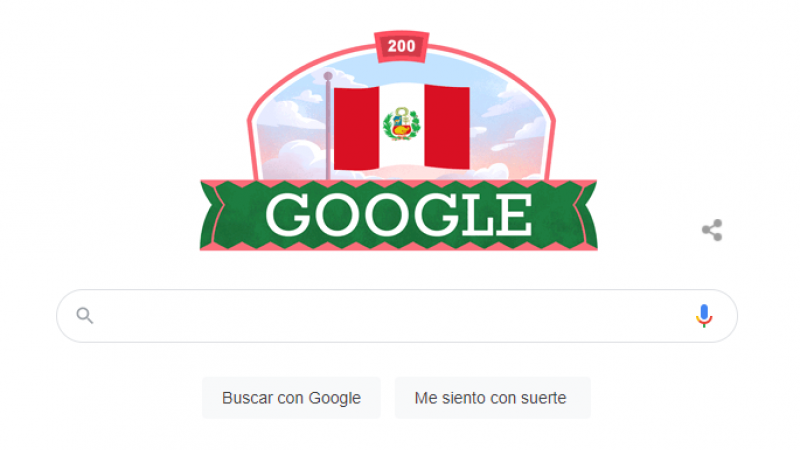Open the Peru bicentennial doodle via GOOGLE lettering
This screenshot has height=450, width=800.
tap(399, 215)
